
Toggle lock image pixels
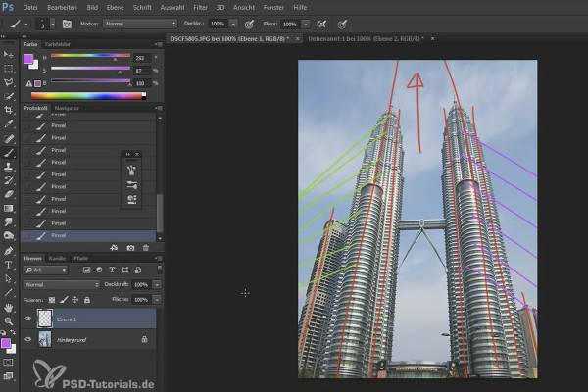tap(64, 300)
